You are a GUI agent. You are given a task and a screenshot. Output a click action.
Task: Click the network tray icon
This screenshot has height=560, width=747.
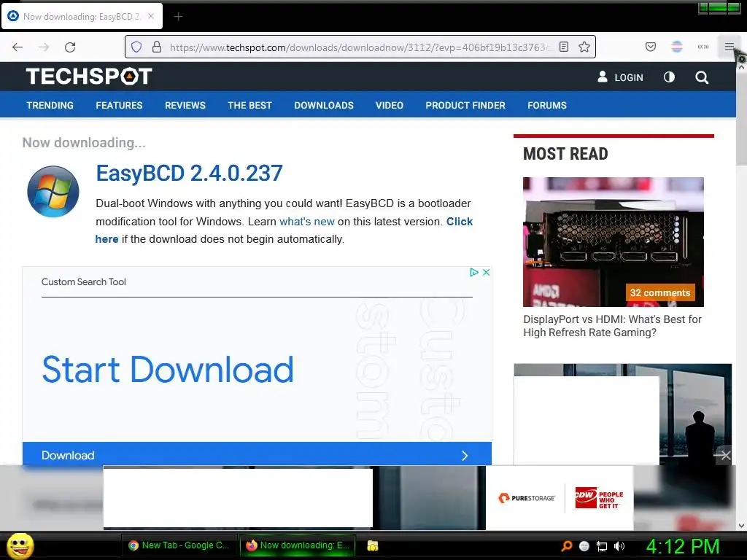pyautogui.click(x=602, y=546)
